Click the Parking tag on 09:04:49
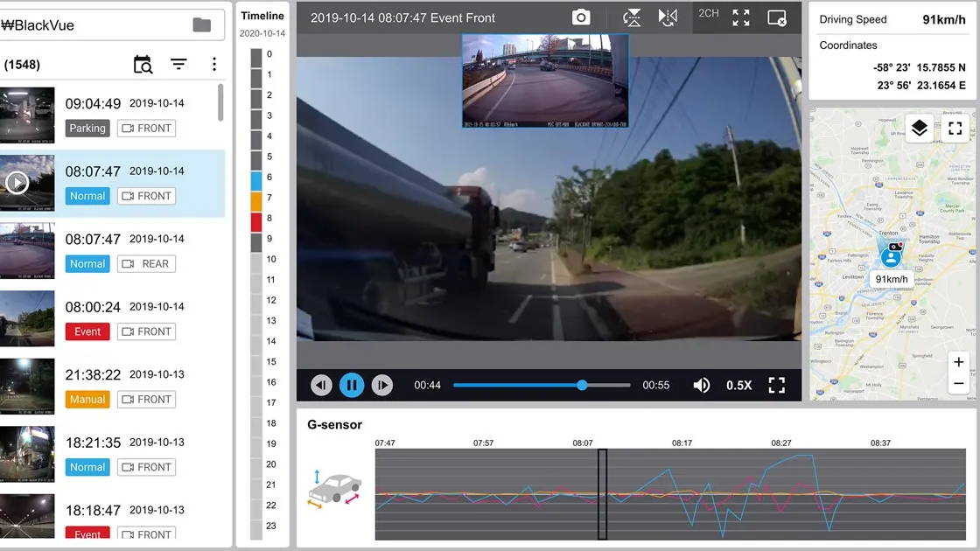 87,128
